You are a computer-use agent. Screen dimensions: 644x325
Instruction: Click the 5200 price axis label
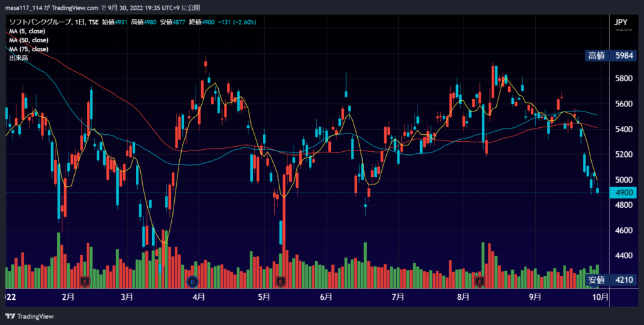[623, 155]
